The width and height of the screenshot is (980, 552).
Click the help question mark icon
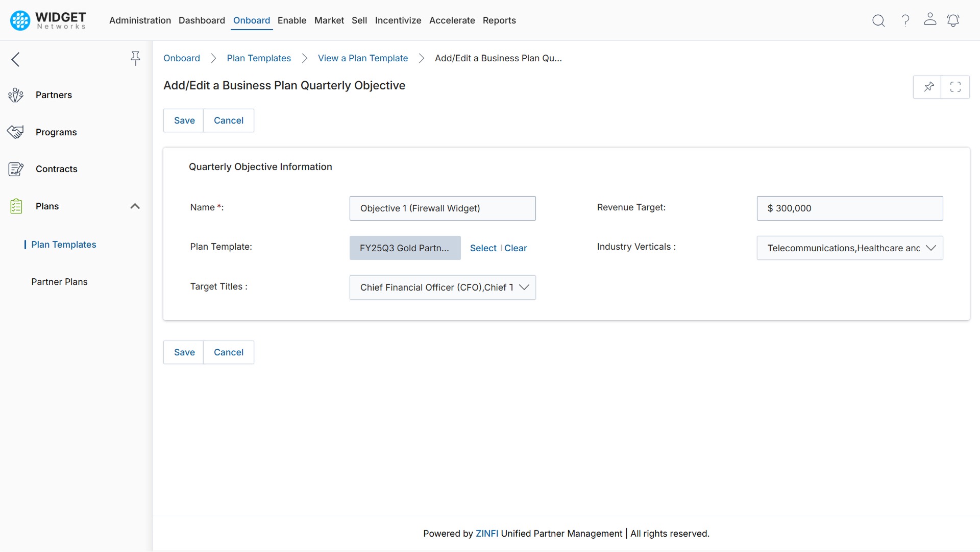[905, 20]
